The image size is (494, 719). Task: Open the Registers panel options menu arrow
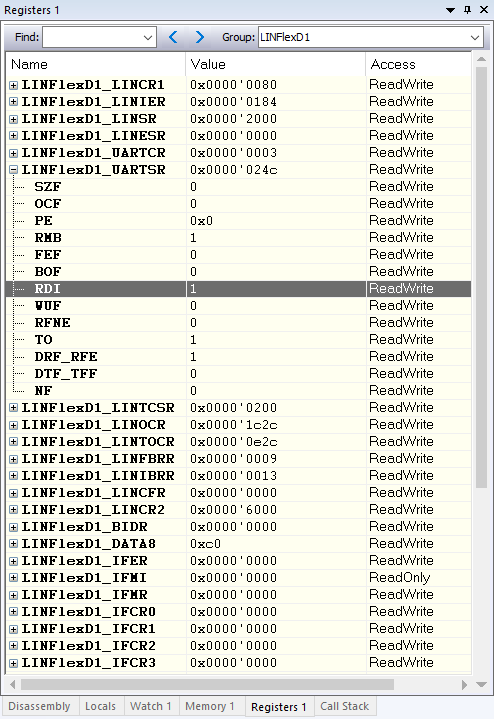click(x=450, y=10)
